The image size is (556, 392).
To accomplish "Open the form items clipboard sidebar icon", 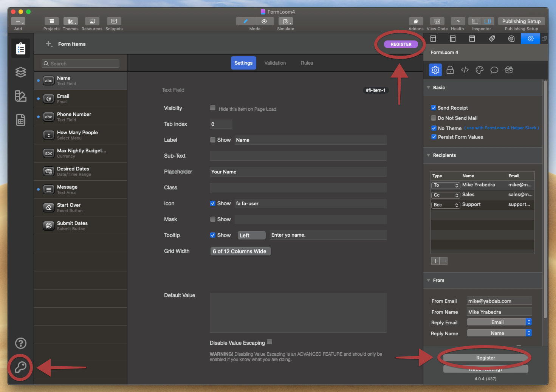I will pos(21,48).
